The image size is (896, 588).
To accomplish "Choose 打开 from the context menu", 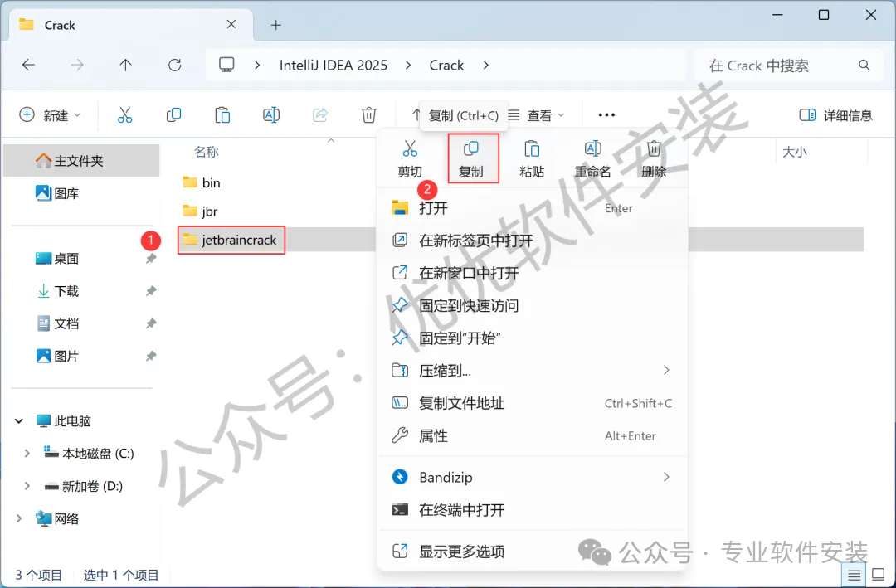I will coord(532,208).
